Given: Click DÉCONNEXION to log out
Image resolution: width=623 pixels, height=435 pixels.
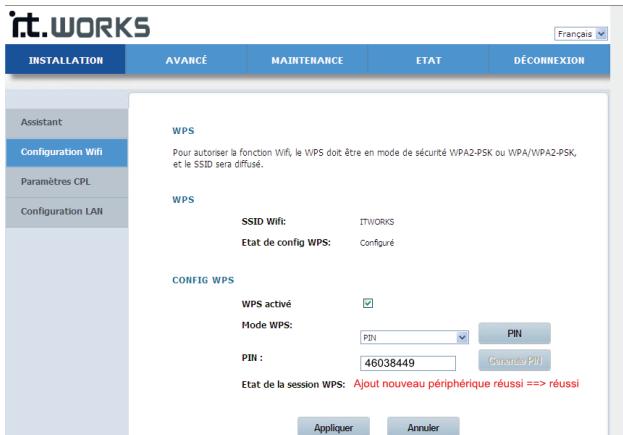Looking at the screenshot, I should coord(549,60).
